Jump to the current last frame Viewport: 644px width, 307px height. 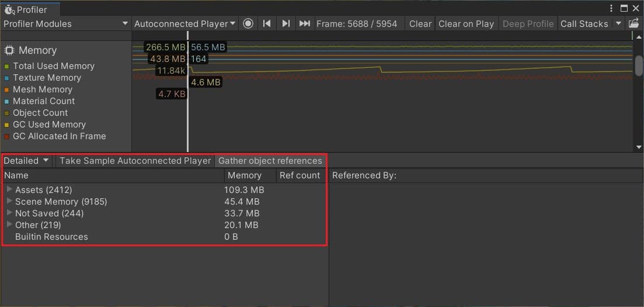[x=304, y=24]
